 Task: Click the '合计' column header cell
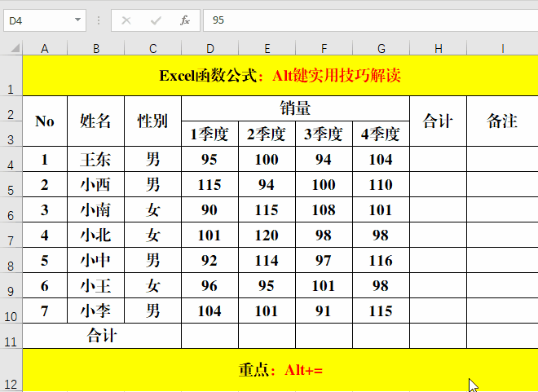[x=439, y=121]
